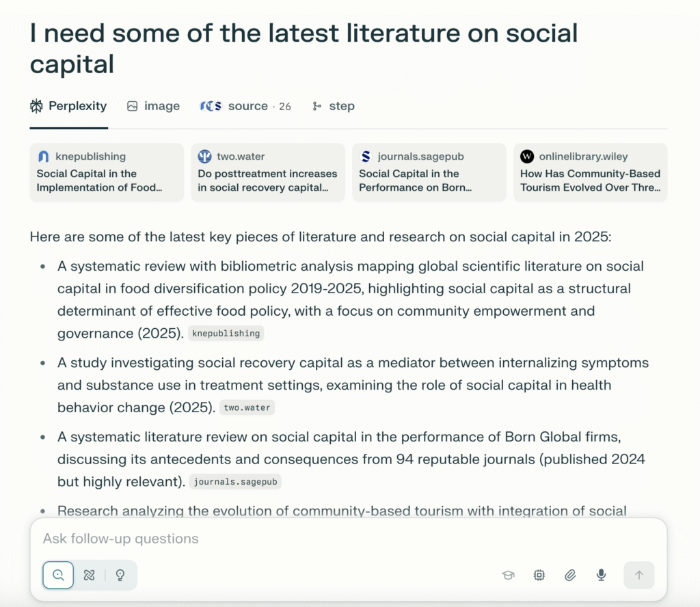
Task: Open the journals.sagepub source card
Action: [x=429, y=172]
